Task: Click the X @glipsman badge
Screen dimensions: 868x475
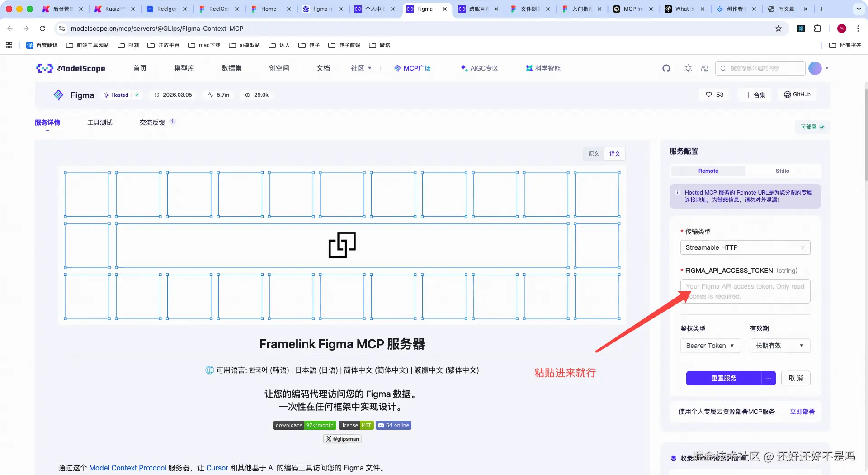Action: (x=342, y=439)
